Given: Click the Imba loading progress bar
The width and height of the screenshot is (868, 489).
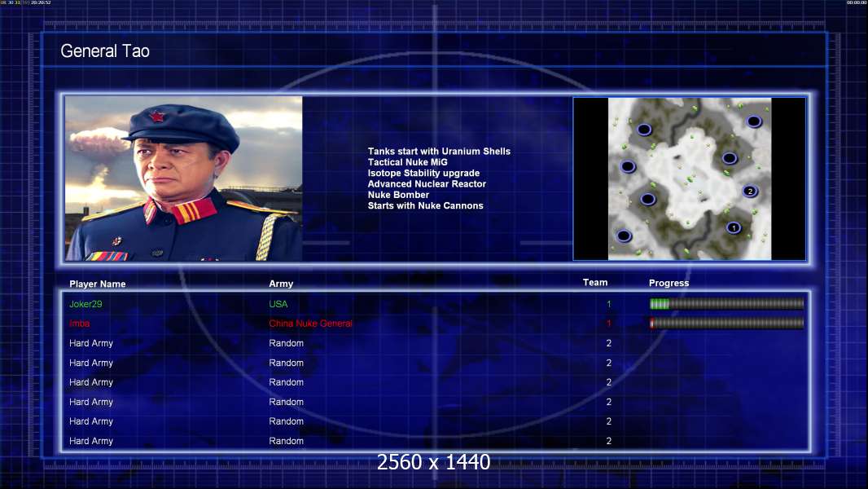Looking at the screenshot, I should pyautogui.click(x=726, y=323).
